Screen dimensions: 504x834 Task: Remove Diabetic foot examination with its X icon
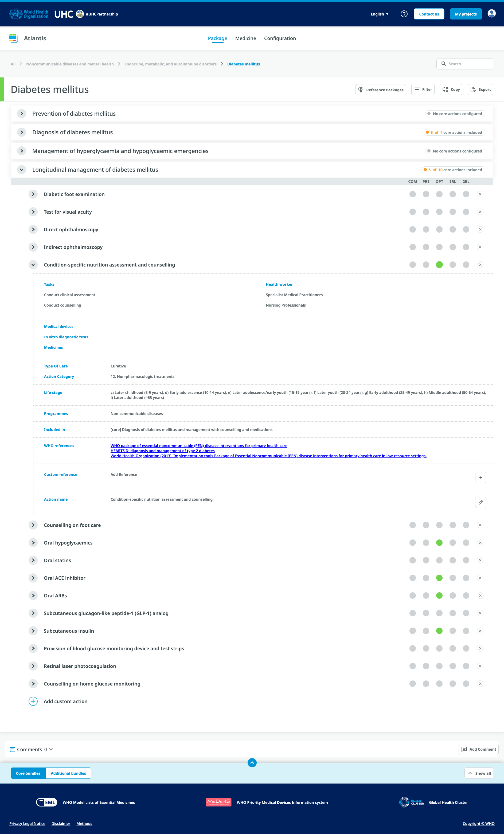coord(480,194)
